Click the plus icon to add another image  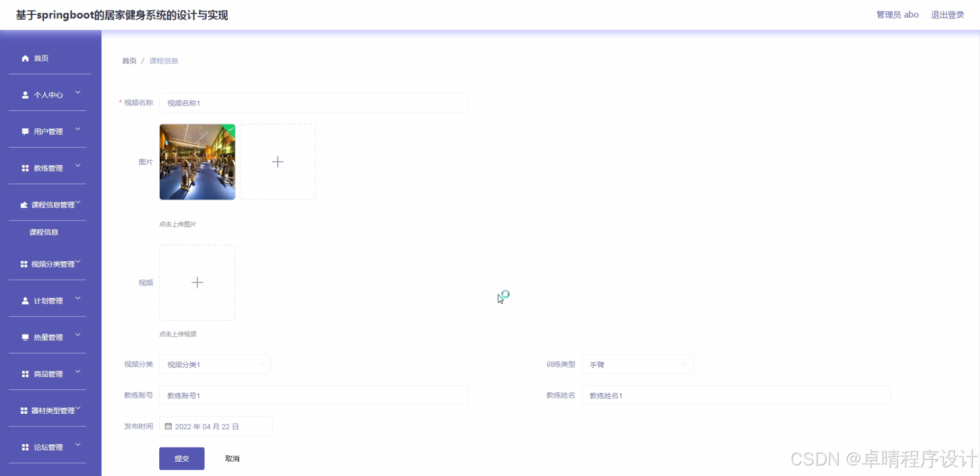point(278,162)
